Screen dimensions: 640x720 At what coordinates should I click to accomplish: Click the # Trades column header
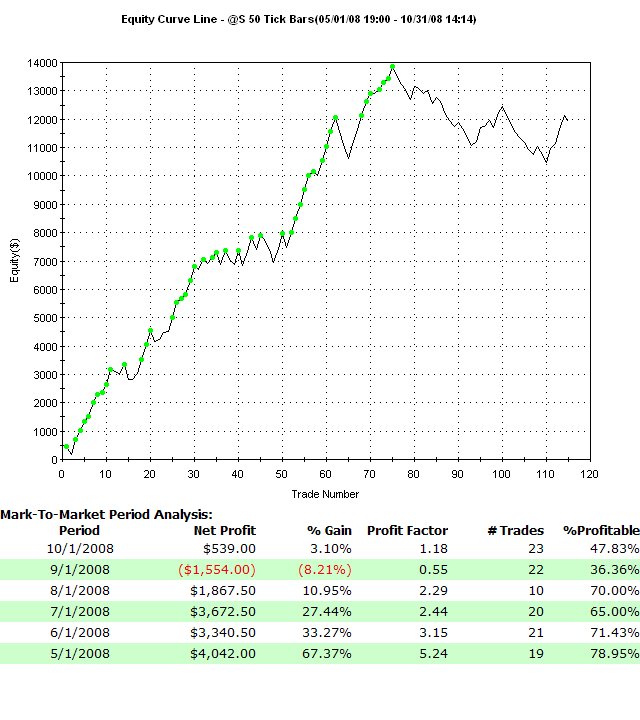point(517,531)
